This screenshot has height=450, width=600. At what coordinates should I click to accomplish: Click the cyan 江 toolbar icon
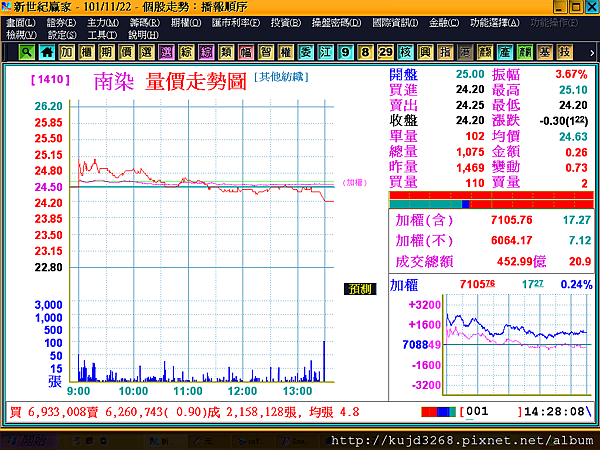point(325,52)
